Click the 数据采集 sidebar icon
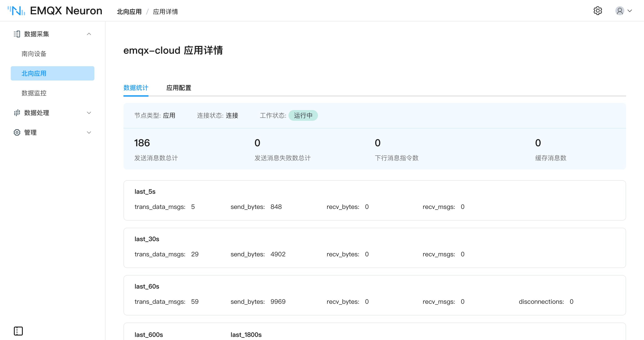Viewport: 644px width, 340px height. (17, 34)
